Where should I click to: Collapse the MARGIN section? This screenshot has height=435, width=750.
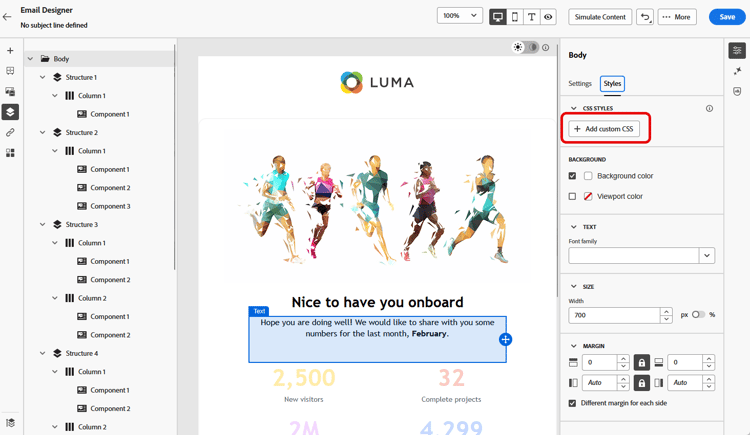(x=574, y=346)
